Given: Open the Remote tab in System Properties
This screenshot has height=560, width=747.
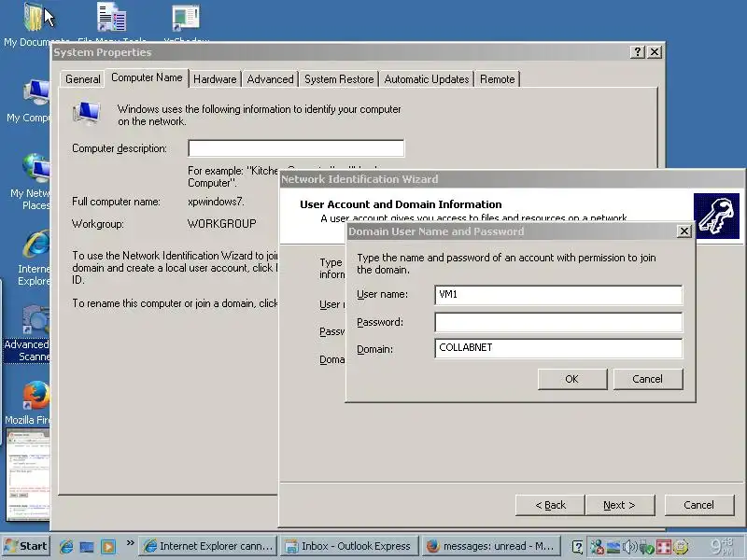Looking at the screenshot, I should [x=498, y=79].
